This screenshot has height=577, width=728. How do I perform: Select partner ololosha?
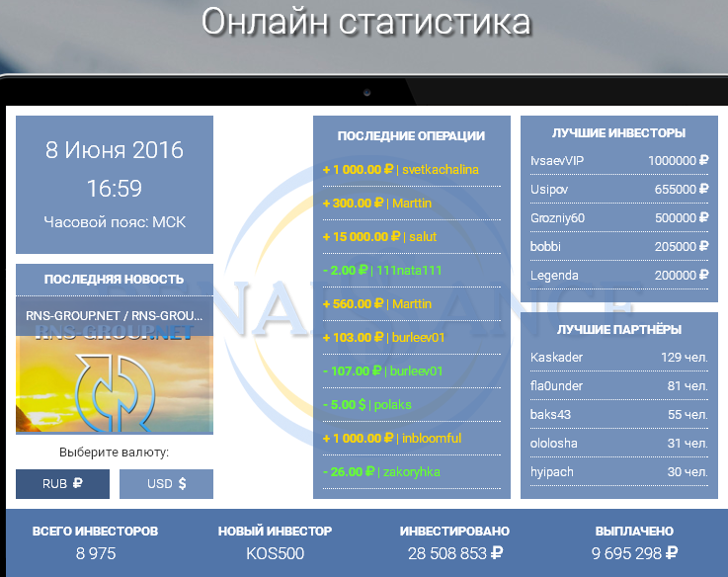[x=554, y=444]
